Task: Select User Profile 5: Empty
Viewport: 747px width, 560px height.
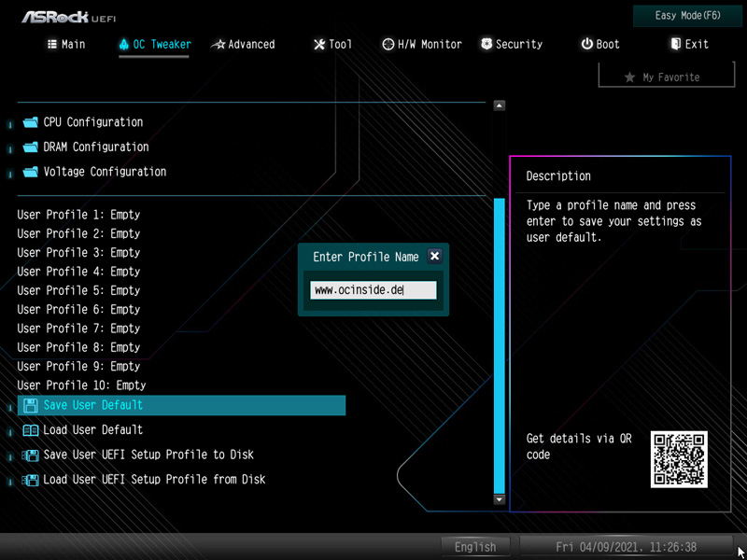Action: coord(78,291)
